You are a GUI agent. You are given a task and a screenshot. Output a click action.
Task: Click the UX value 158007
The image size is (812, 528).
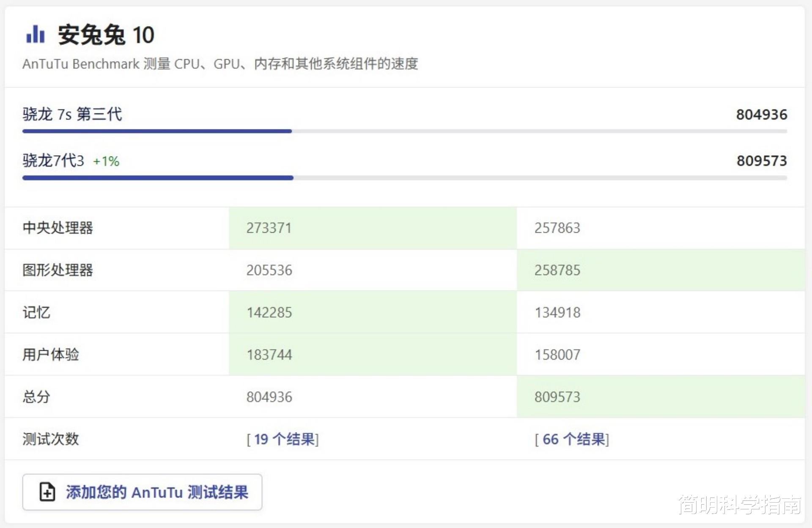pyautogui.click(x=557, y=355)
